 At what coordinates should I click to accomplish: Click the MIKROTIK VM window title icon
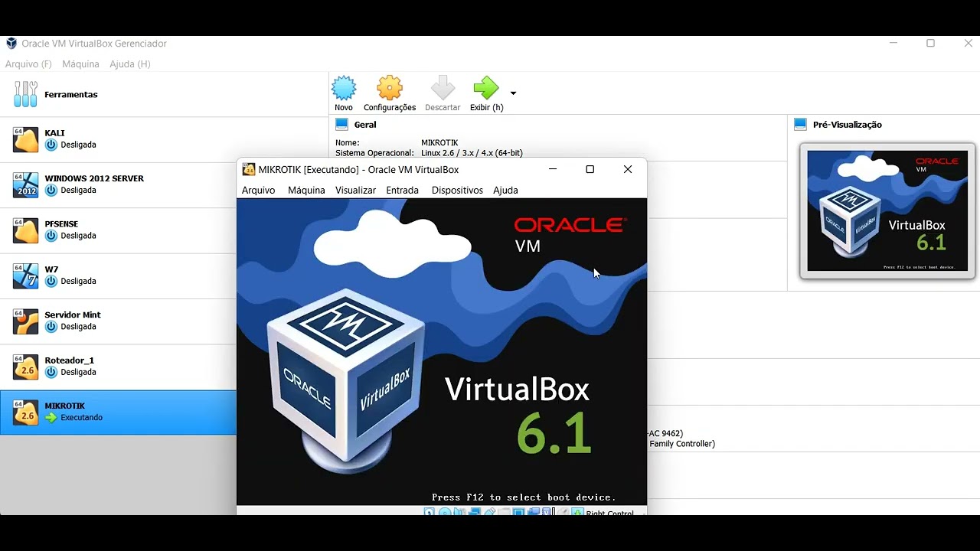click(x=248, y=169)
